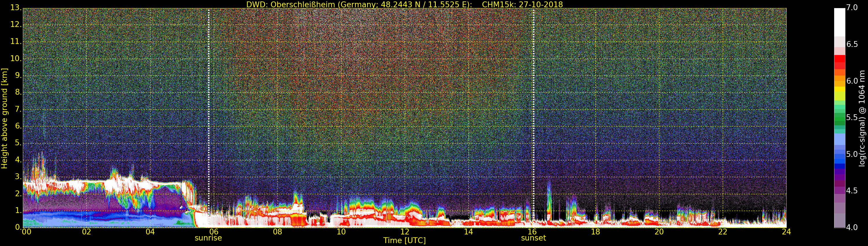Click the colorbar tick label '7.0'
This screenshot has height=246, width=868.
(852, 8)
